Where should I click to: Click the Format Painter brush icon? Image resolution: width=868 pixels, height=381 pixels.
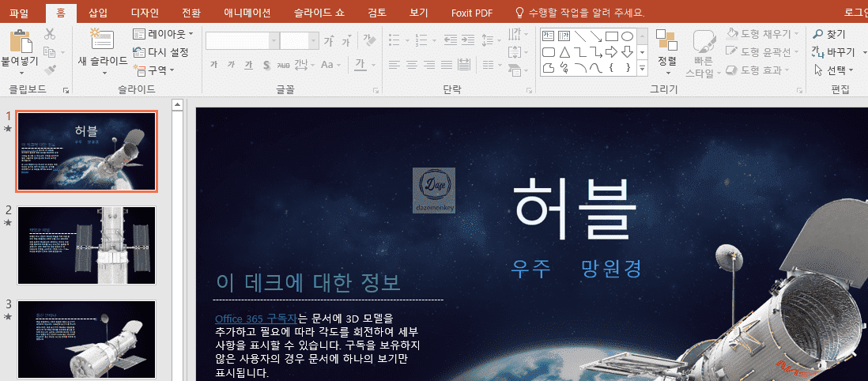point(50,70)
